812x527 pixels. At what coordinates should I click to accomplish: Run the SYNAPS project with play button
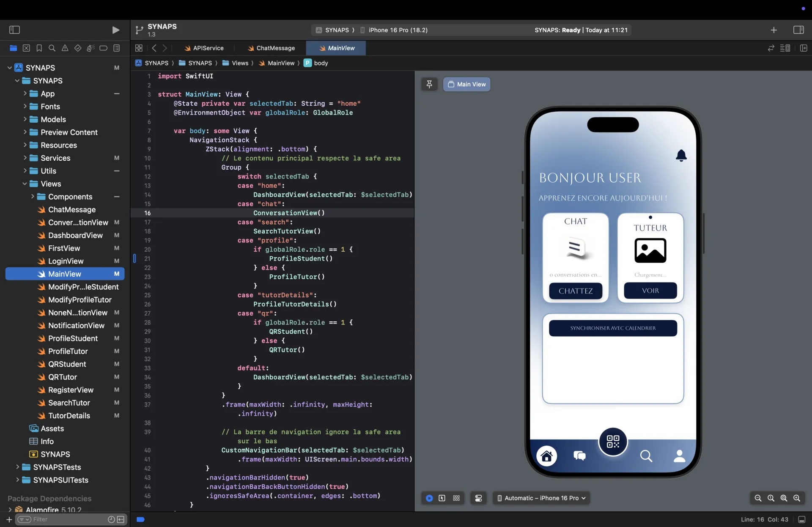coord(115,30)
